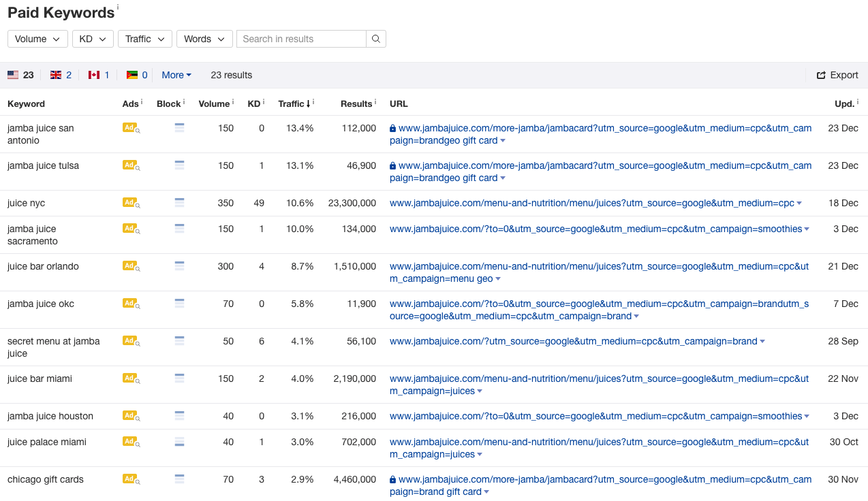Click the Ad icon for jamba juice sacramento
The width and height of the screenshot is (868, 501).
coord(131,229)
